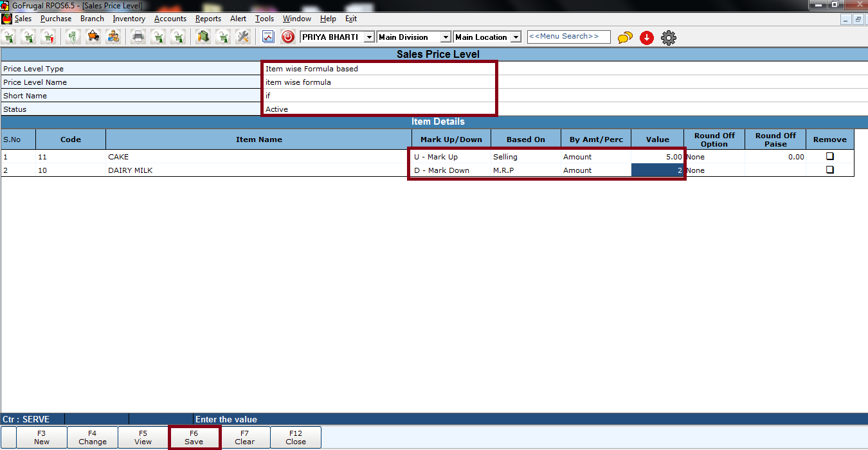Open the yellow chat bubbles icon
This screenshot has width=868, height=450.
click(x=625, y=38)
